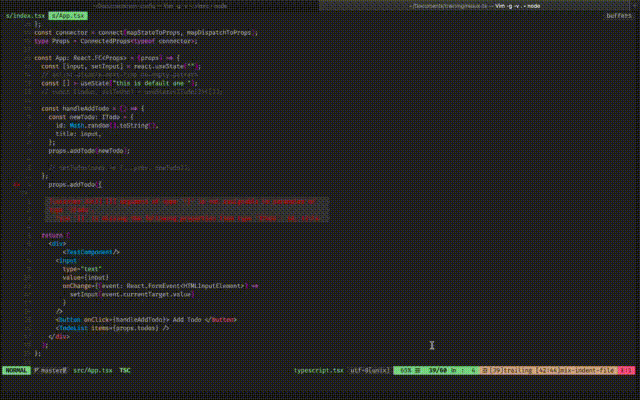Place cursor on const App: React.FC<Props> line
The height and width of the screenshot is (400, 640).
coord(107,58)
